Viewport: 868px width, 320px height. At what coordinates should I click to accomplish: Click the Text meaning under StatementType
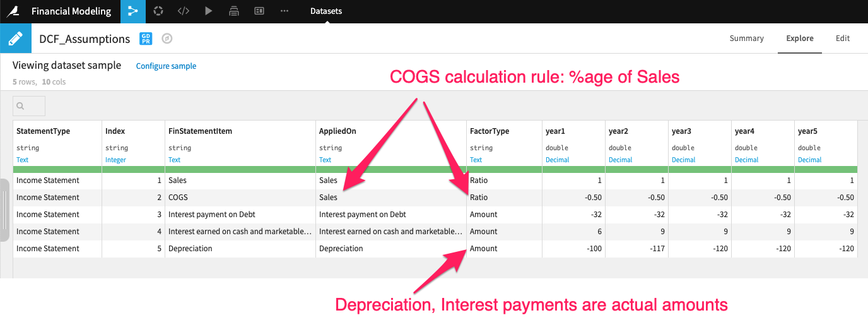[23, 160]
